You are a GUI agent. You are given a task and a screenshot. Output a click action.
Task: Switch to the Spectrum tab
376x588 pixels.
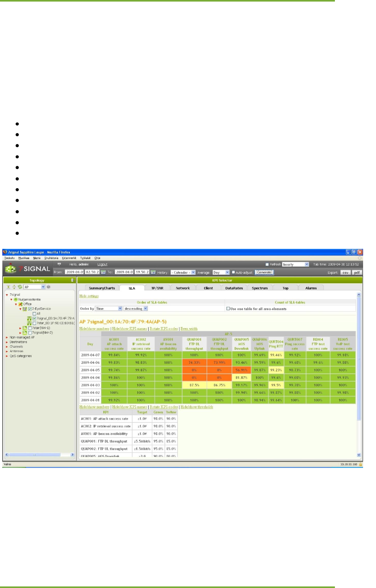pyautogui.click(x=260, y=288)
